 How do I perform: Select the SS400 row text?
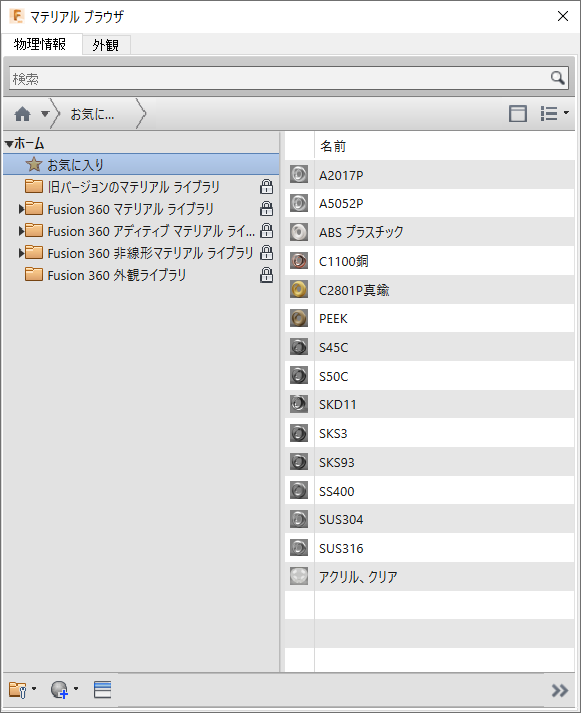click(x=336, y=491)
